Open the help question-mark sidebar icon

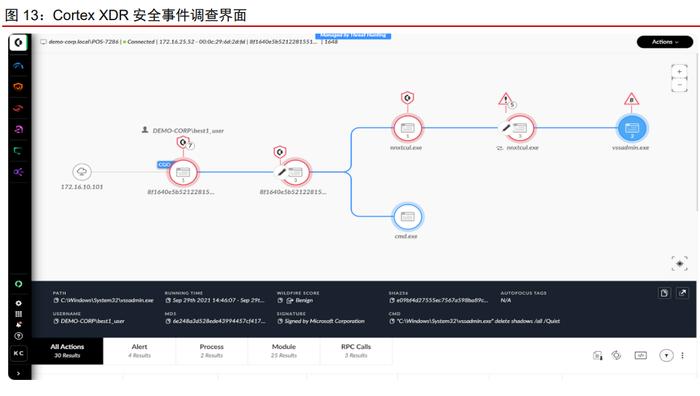pos(18,336)
